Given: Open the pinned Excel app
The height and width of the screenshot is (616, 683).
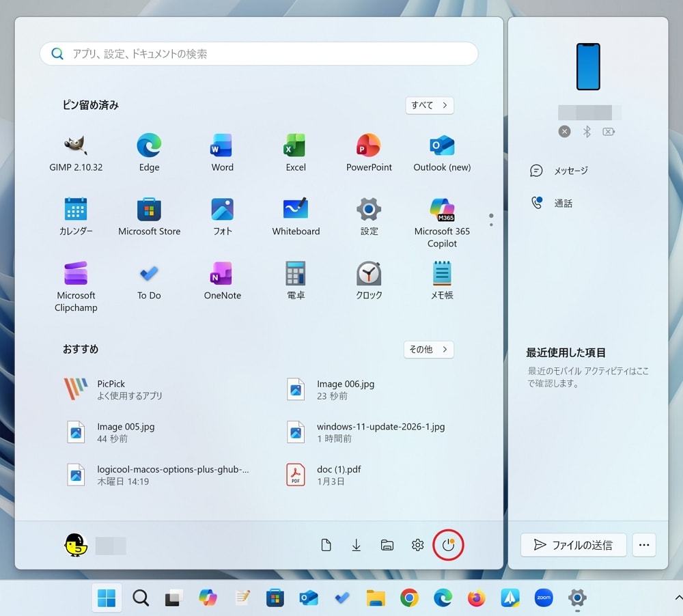Looking at the screenshot, I should click(295, 153).
